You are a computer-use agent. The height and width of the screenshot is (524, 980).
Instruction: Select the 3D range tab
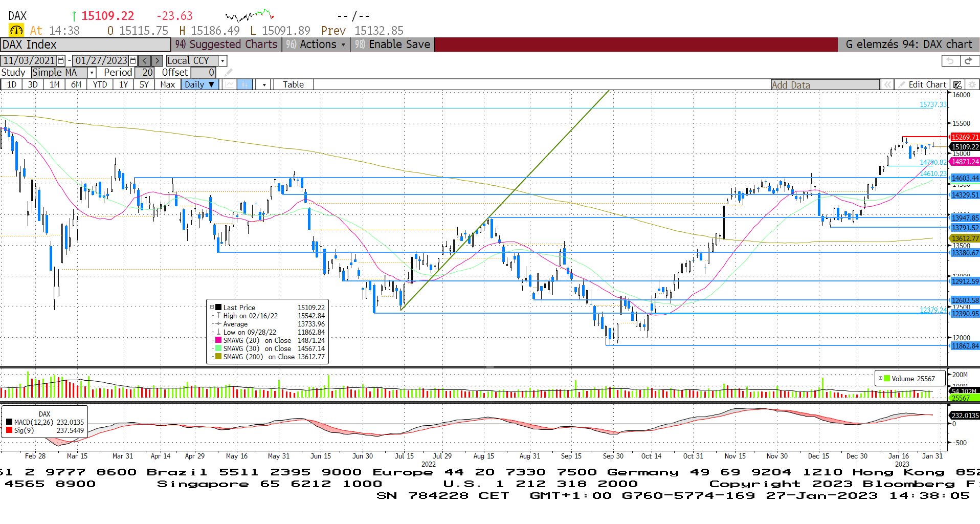(x=33, y=84)
